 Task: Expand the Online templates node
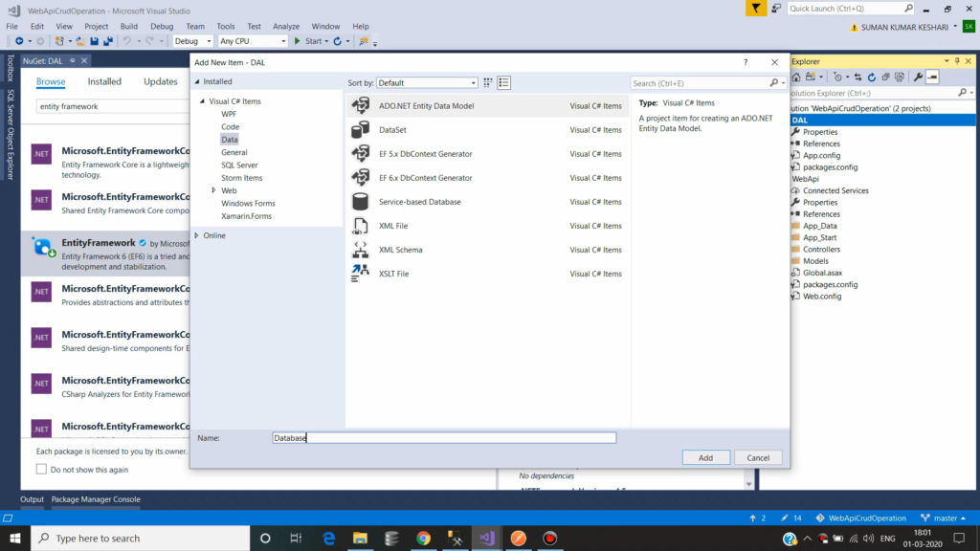coord(197,235)
